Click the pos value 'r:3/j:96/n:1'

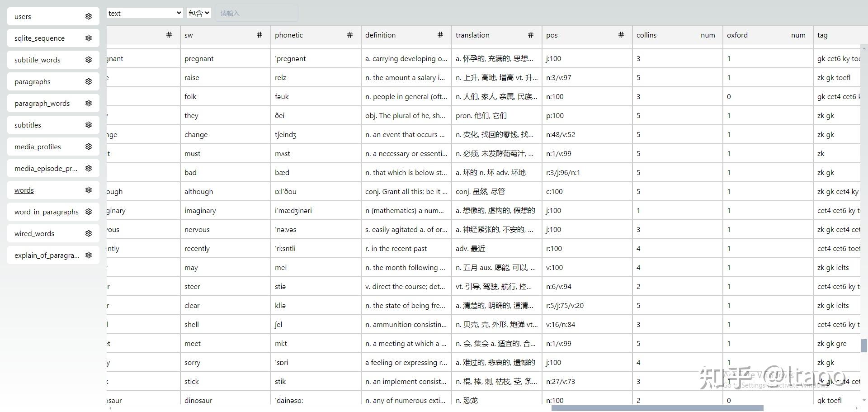tap(587, 173)
